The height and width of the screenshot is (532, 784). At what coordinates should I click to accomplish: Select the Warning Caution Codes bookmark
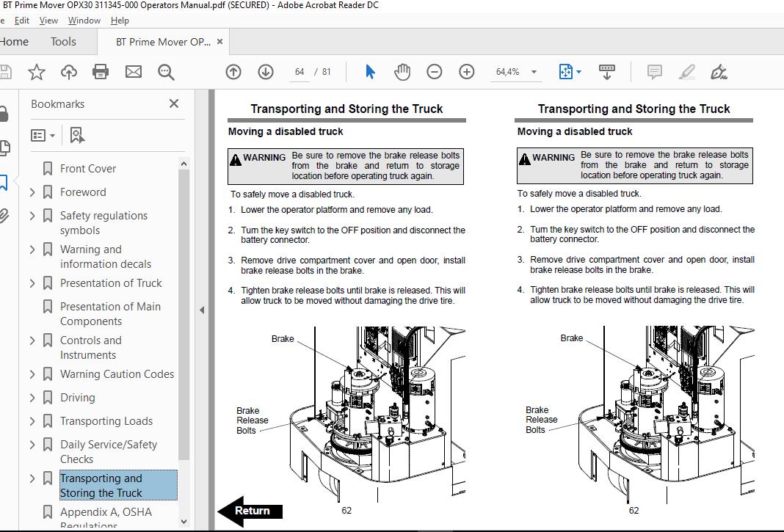117,374
